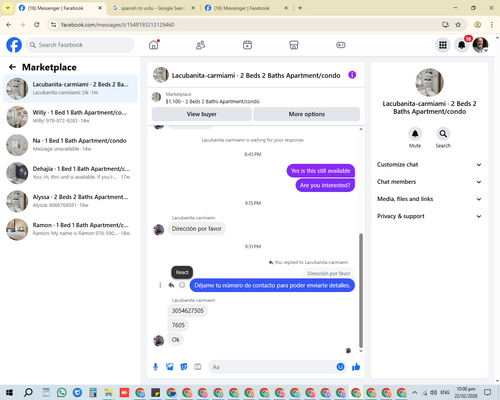Open Chrome three-dot menu

point(492,25)
